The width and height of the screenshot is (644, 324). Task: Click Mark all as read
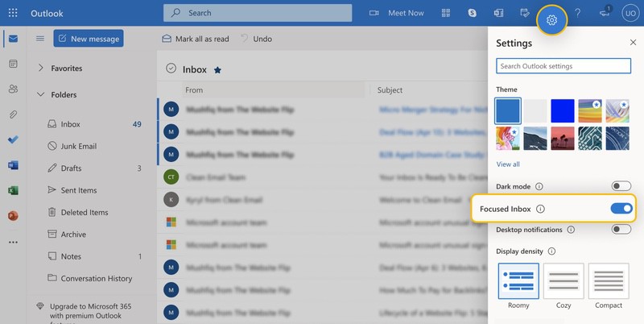click(195, 39)
